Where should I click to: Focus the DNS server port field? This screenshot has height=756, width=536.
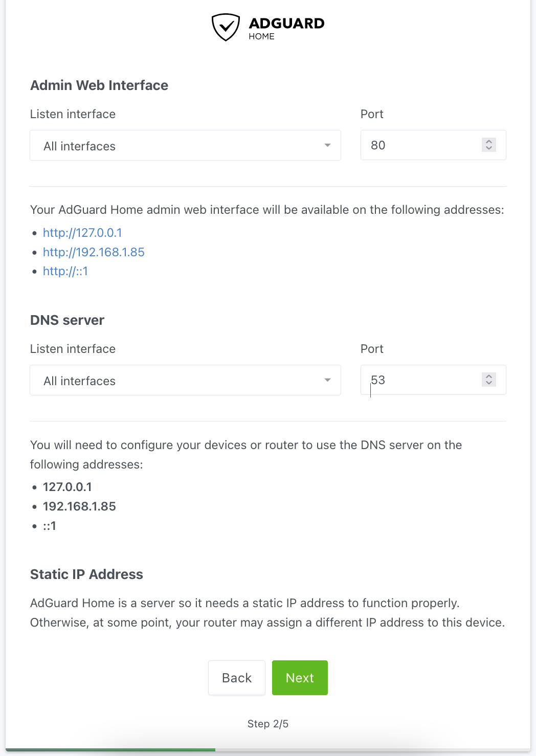[x=433, y=380]
